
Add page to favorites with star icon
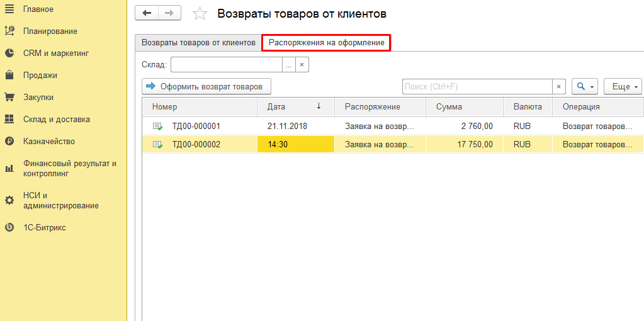[199, 14]
